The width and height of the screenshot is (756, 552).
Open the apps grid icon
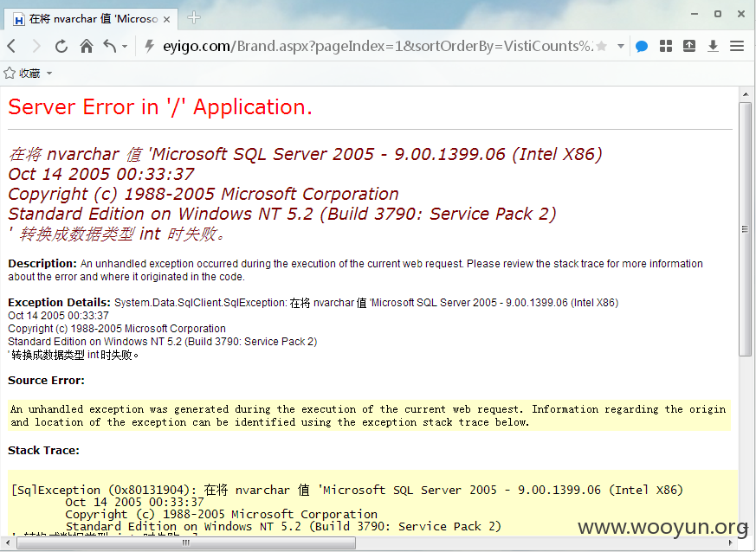[x=666, y=46]
